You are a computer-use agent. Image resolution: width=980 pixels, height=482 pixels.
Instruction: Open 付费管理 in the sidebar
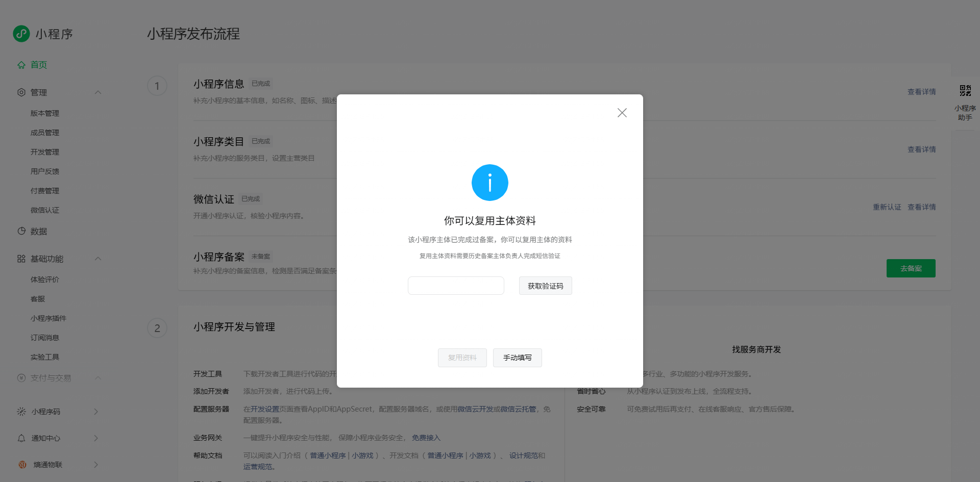45,191
